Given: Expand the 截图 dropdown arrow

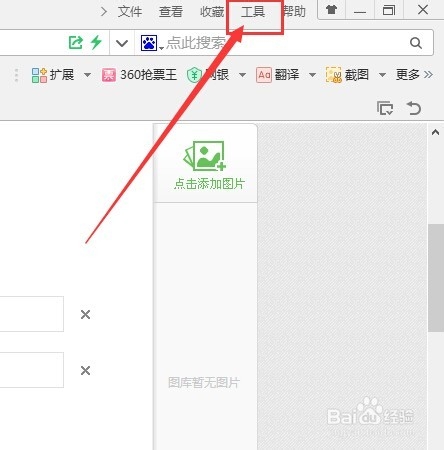Looking at the screenshot, I should coord(383,75).
